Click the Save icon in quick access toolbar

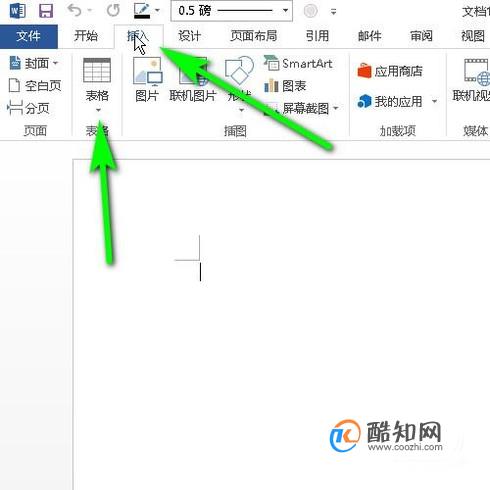click(46, 11)
